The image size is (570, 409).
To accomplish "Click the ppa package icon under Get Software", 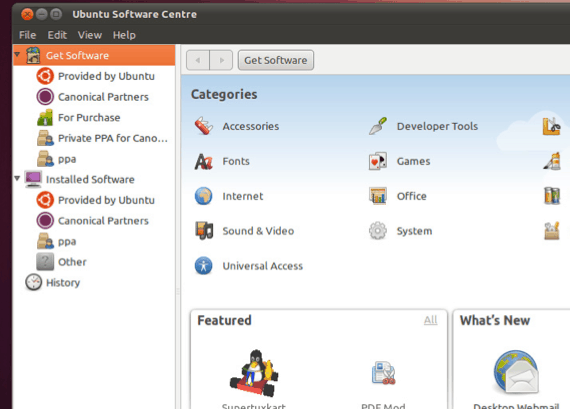I will (45, 159).
